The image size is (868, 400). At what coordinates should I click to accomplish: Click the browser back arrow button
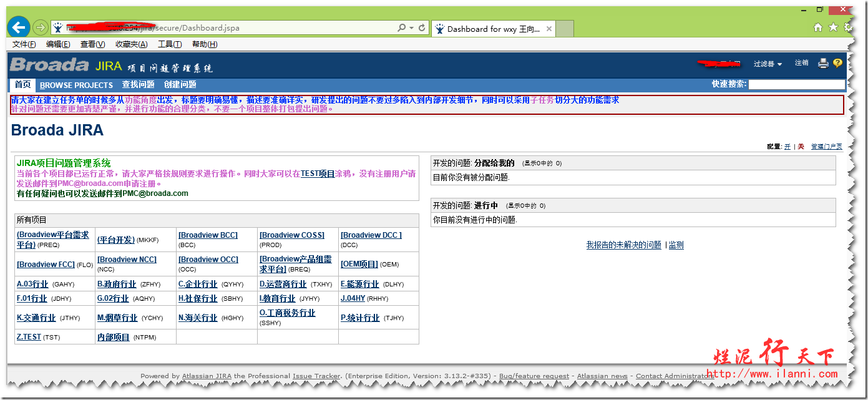19,27
